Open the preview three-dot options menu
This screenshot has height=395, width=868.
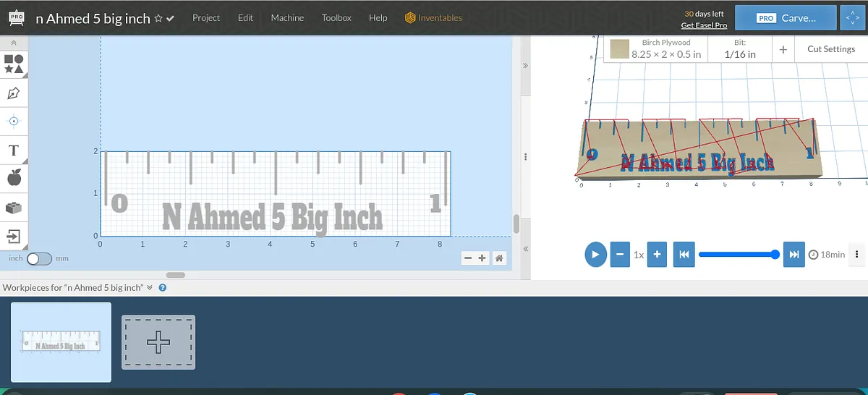coord(856,255)
